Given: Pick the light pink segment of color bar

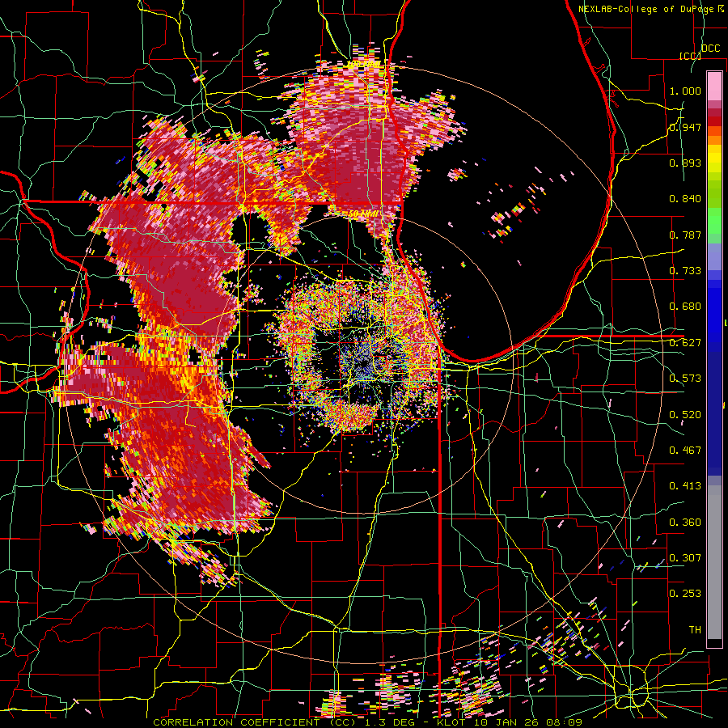Looking at the screenshot, I should point(714,87).
